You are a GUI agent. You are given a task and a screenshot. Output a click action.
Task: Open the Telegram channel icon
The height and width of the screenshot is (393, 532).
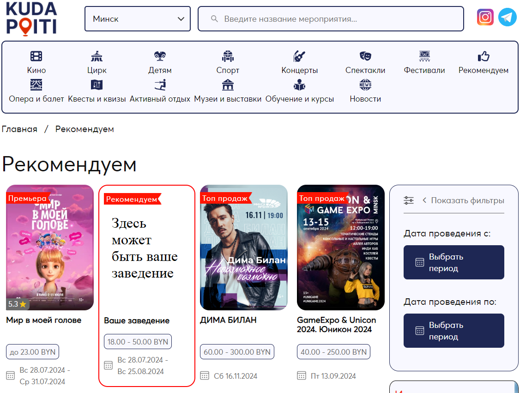tap(507, 17)
